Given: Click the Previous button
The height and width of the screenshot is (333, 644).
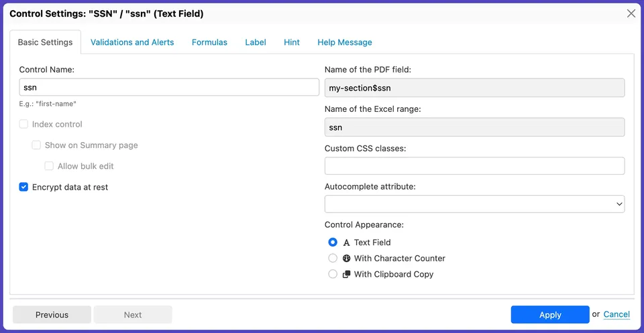Looking at the screenshot, I should click(52, 315).
